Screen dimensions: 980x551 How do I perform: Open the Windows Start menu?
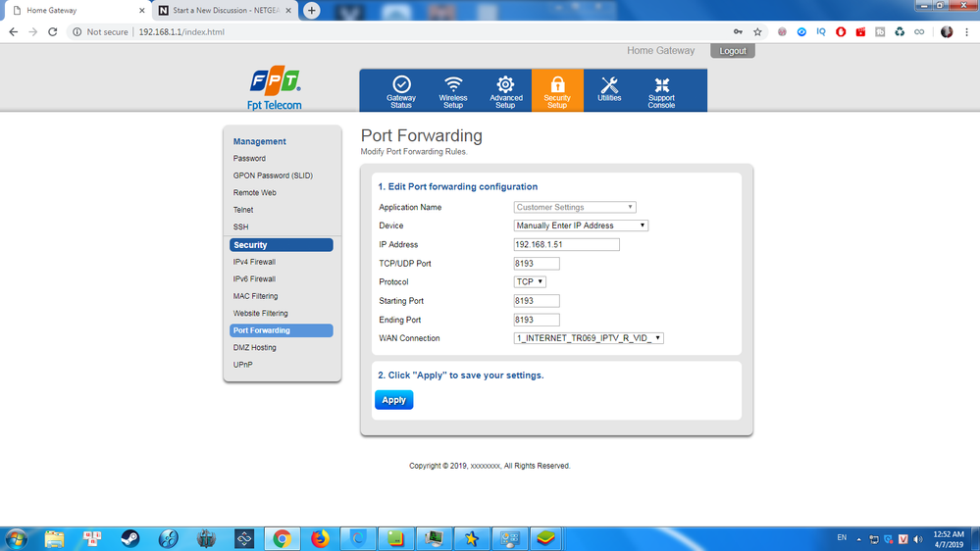[16, 538]
